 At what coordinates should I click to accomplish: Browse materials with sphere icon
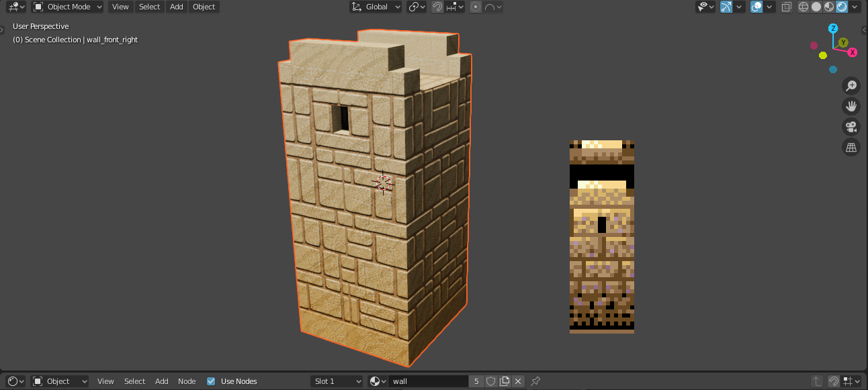(x=378, y=381)
